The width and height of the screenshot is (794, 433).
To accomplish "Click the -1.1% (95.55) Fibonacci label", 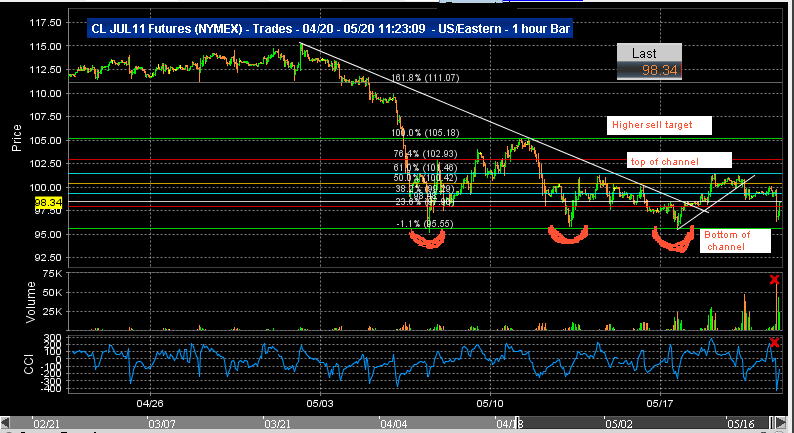I will point(425,223).
